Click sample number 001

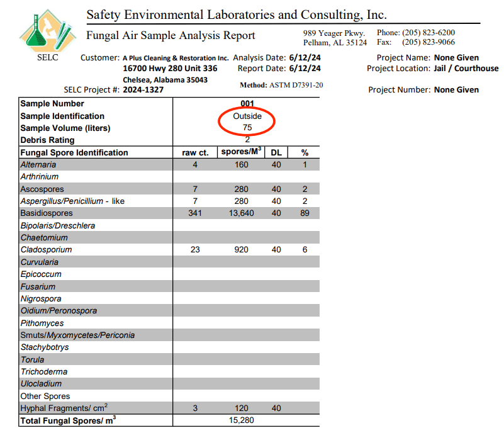tap(247, 104)
